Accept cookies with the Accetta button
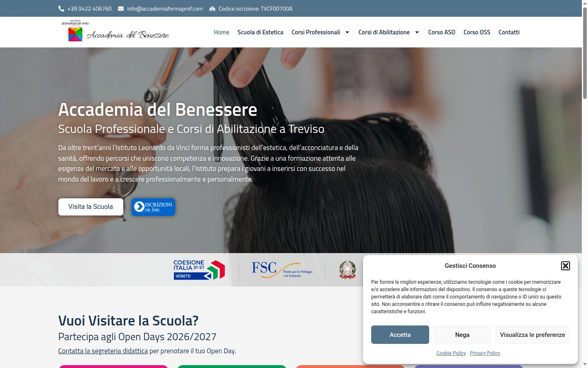This screenshot has height=368, width=588. (x=400, y=335)
